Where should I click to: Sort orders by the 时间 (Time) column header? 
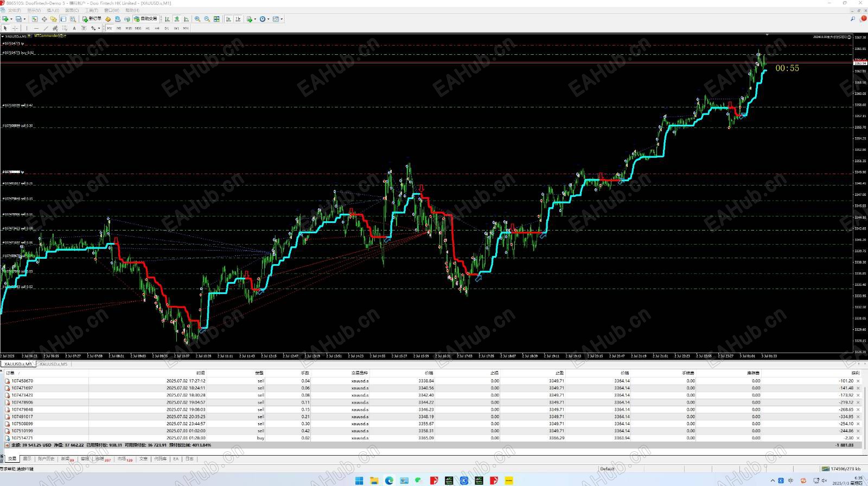click(201, 373)
